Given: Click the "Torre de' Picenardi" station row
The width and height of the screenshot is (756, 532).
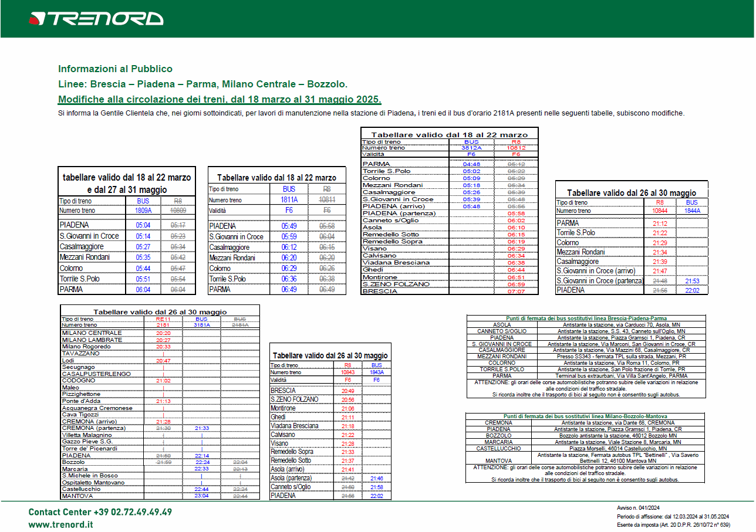Looking at the screenshot, I should point(89,449).
